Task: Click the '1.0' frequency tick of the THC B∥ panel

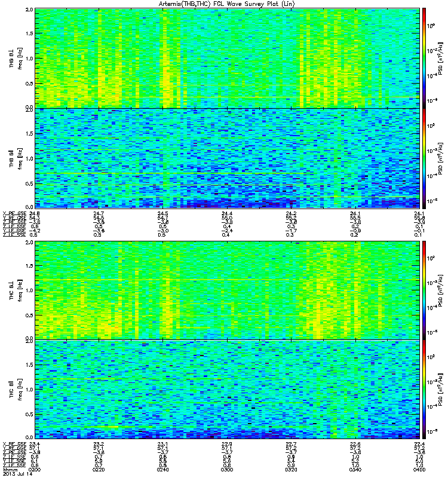Action: 29,390
